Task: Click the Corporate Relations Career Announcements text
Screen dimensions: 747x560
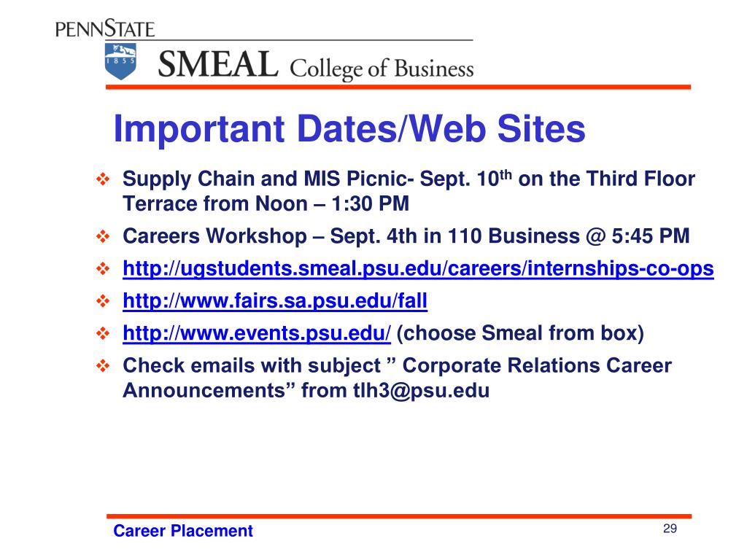Action: click(398, 378)
